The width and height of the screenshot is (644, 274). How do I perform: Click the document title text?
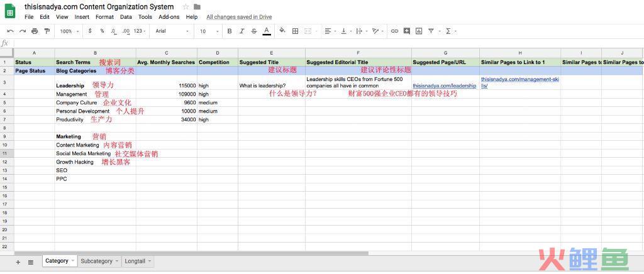tap(99, 6)
